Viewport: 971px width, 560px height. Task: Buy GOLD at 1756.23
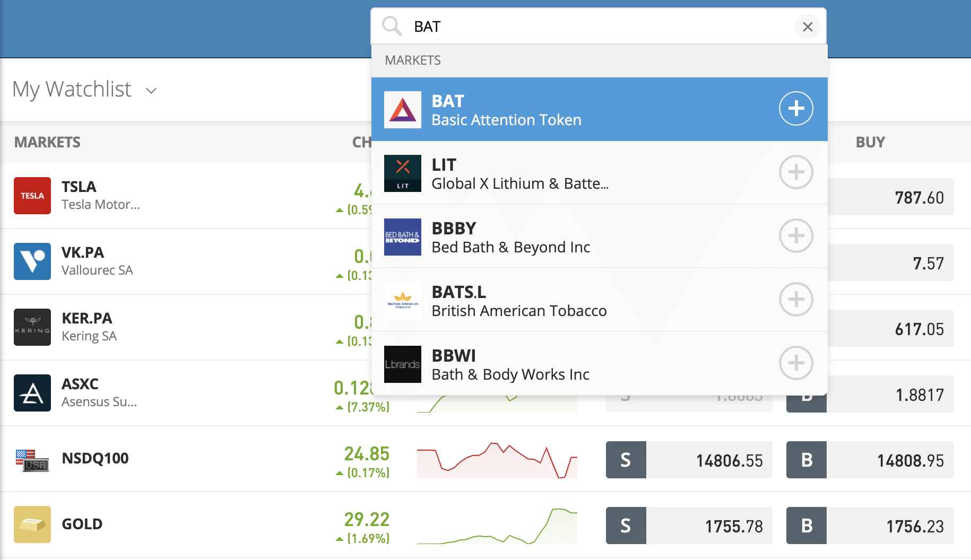point(870,526)
